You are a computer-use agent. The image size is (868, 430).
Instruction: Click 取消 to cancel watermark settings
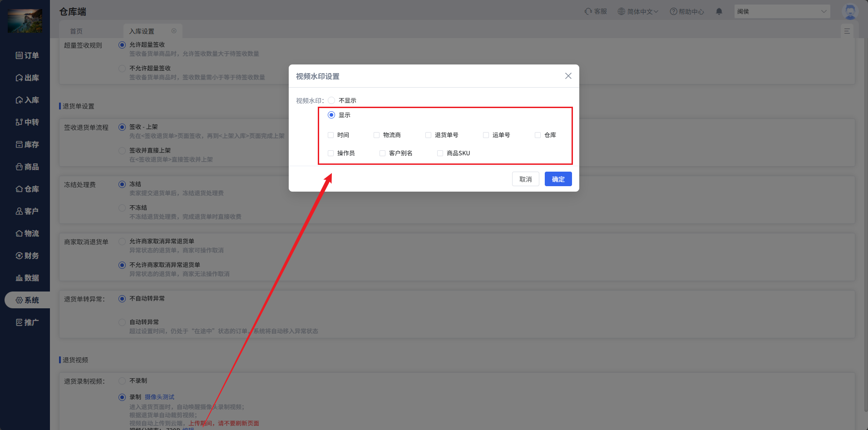coord(526,179)
